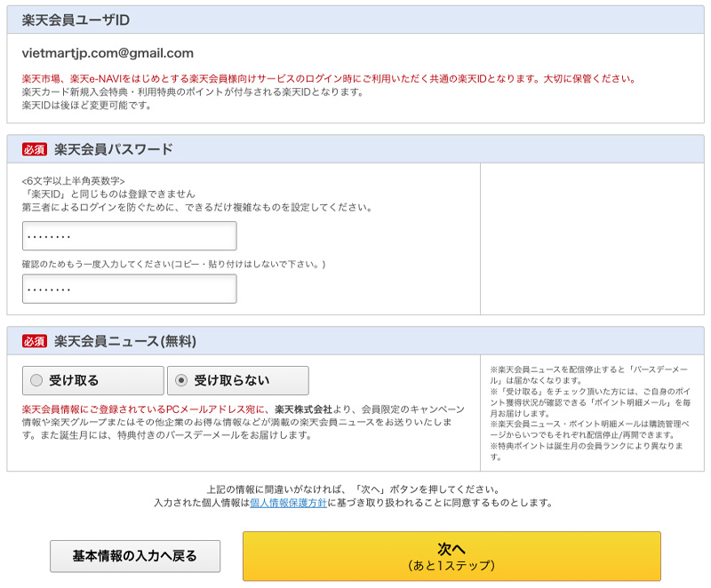The image size is (711, 588).
Task: Select the 受け取らない radio option
Action: coord(237,380)
